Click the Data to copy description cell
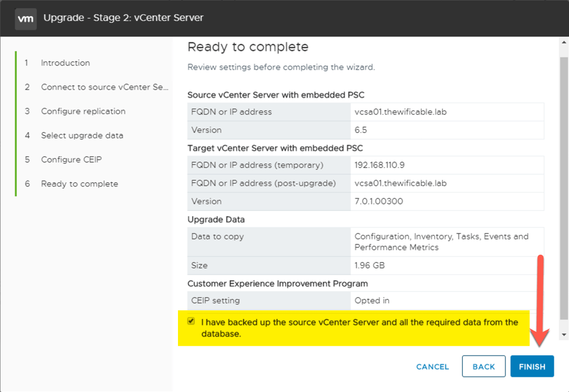Viewport: 569px width, 392px height. (x=441, y=242)
